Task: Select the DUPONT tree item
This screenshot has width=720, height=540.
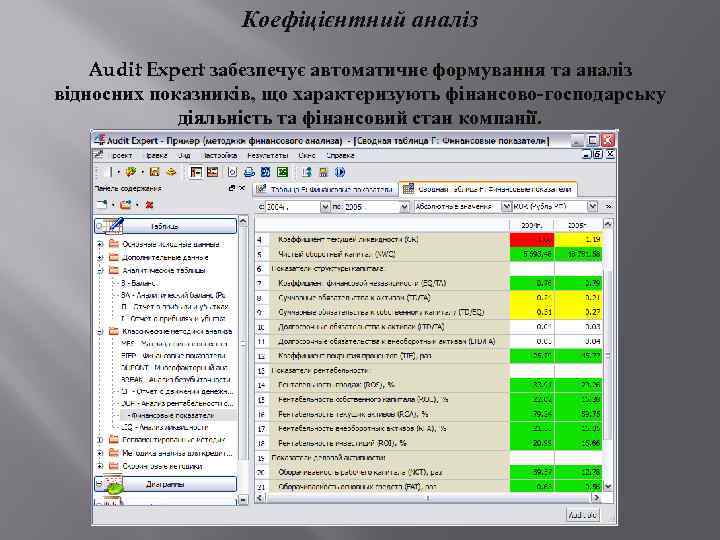Action: [x=174, y=367]
